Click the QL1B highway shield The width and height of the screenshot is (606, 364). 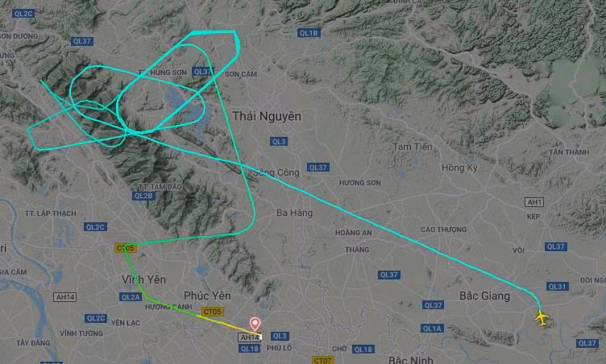tap(309, 33)
